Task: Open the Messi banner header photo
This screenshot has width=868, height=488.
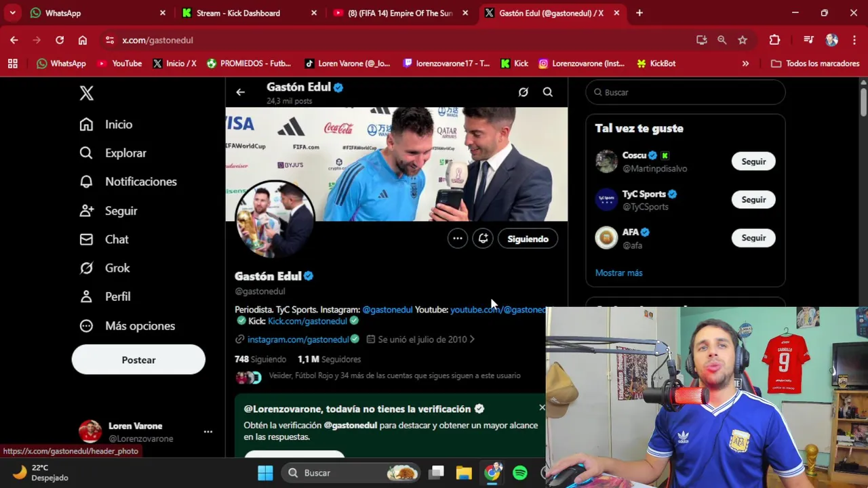Action: (397, 164)
